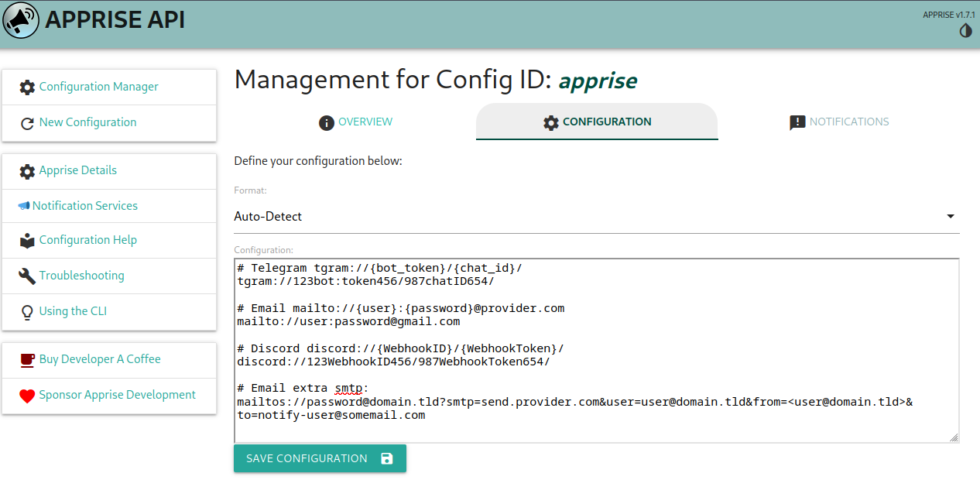Click the Notification Services megaphone icon
Image resolution: width=980 pixels, height=480 pixels.
coord(23,206)
